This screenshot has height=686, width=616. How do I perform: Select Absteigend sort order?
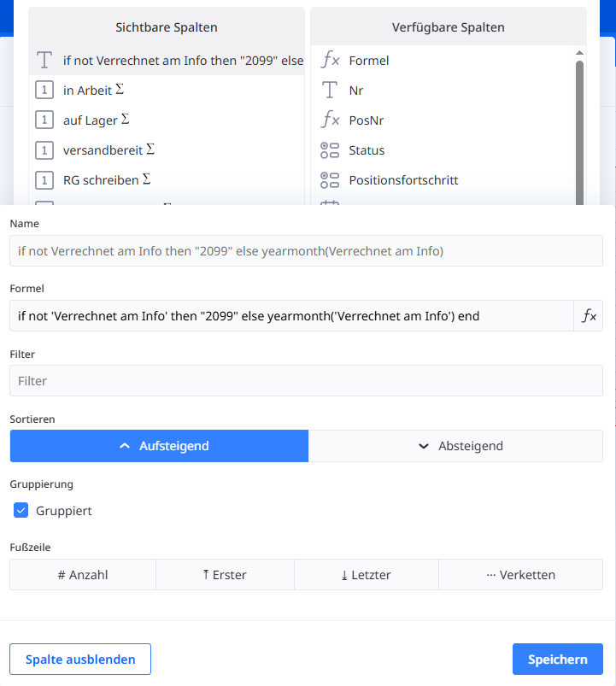[x=455, y=446]
